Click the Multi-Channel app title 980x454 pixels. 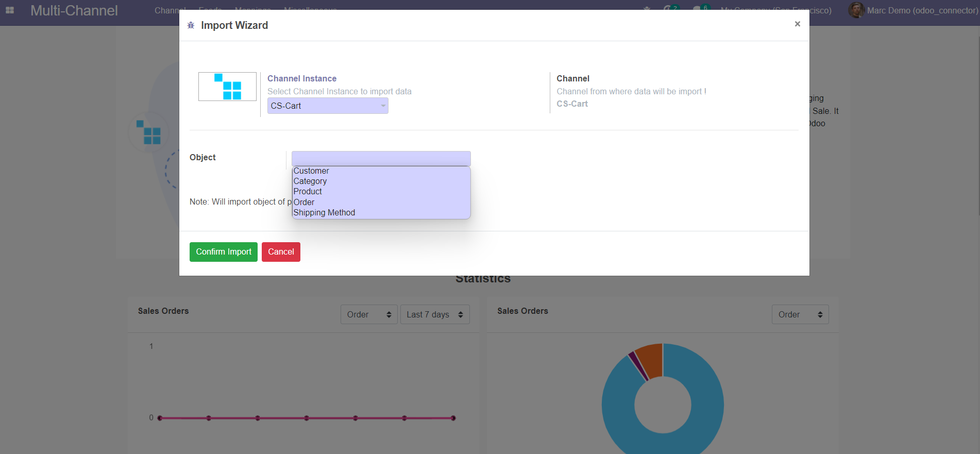[x=74, y=11]
